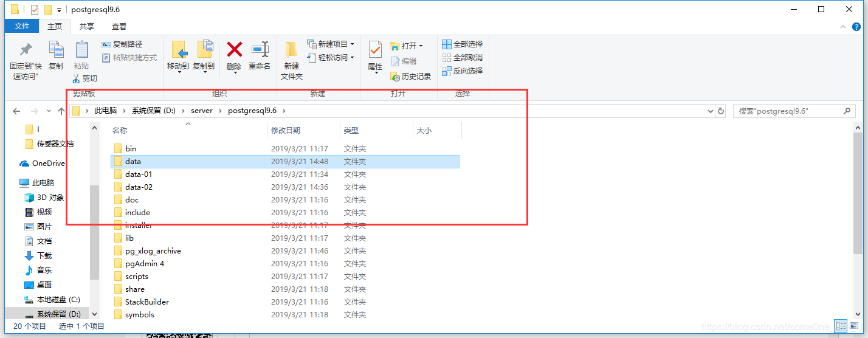Switch to the Share (共享) tab
868x338 pixels.
tap(87, 26)
